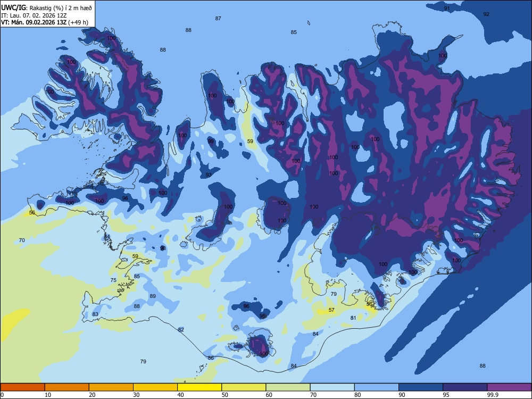Click the legend tick label "80"
Viewport: 532px width, 399px height.
pos(358,395)
